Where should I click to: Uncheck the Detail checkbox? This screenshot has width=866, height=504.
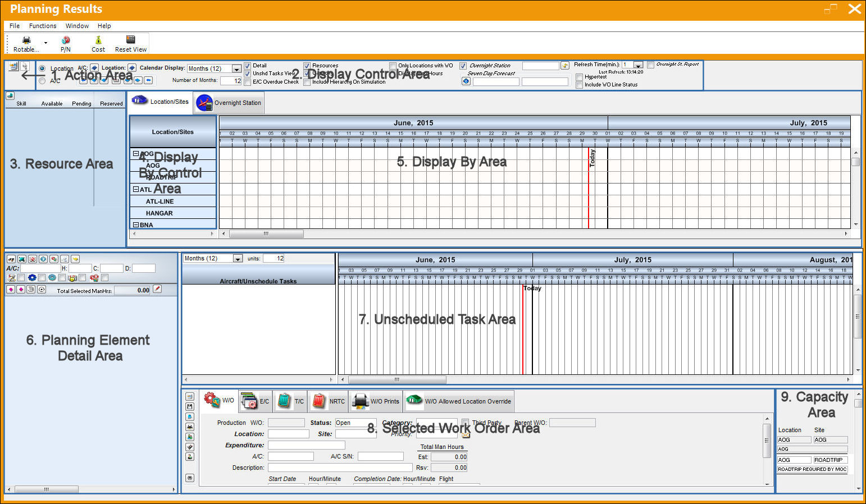(x=247, y=66)
